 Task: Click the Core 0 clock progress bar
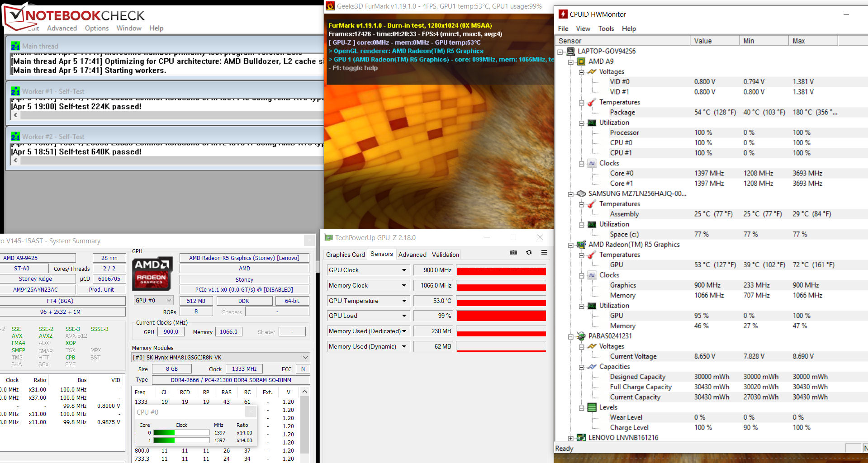click(181, 433)
